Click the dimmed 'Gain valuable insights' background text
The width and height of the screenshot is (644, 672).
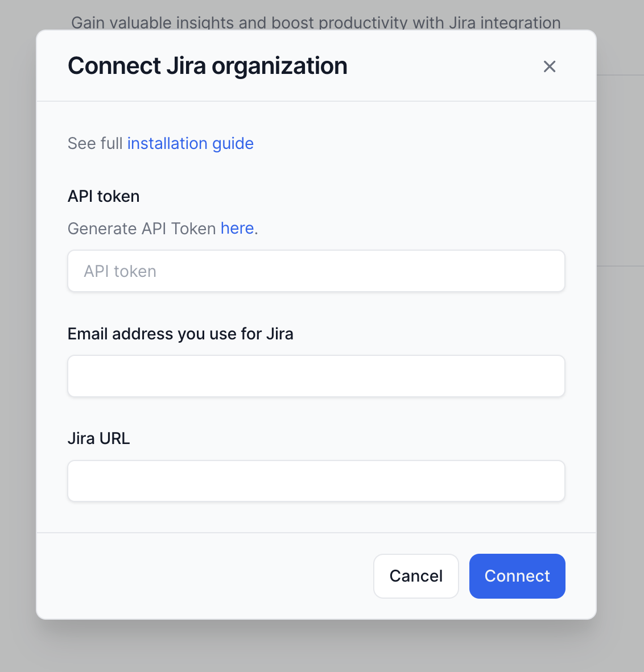[x=316, y=22]
